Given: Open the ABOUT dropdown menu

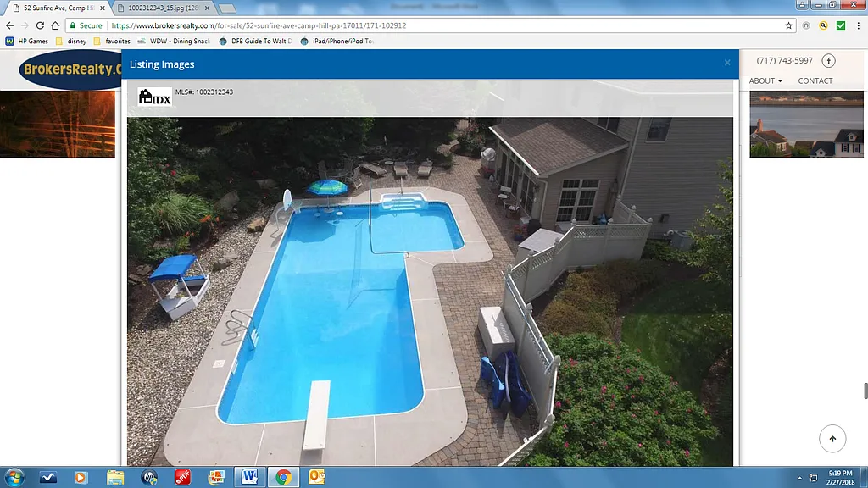Looking at the screenshot, I should coord(764,80).
